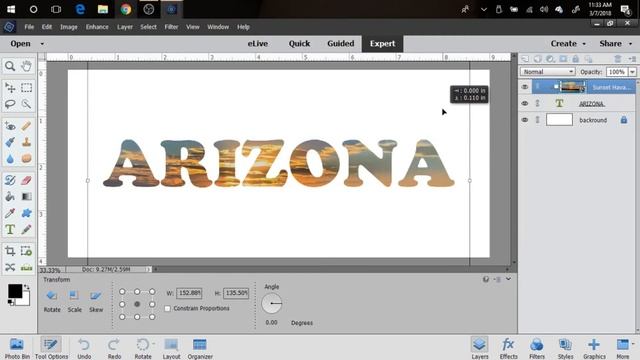Delete layer with trash icon
Image resolution: width=640 pixels, height=360 pixels.
click(618, 59)
